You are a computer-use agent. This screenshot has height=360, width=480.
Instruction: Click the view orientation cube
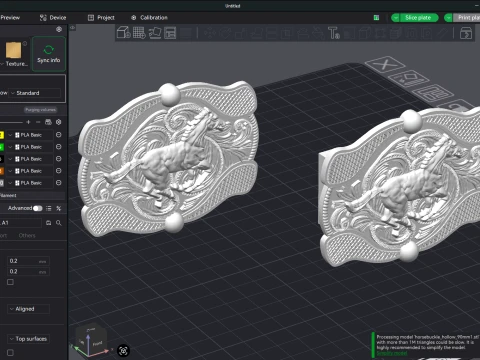[x=91, y=341]
